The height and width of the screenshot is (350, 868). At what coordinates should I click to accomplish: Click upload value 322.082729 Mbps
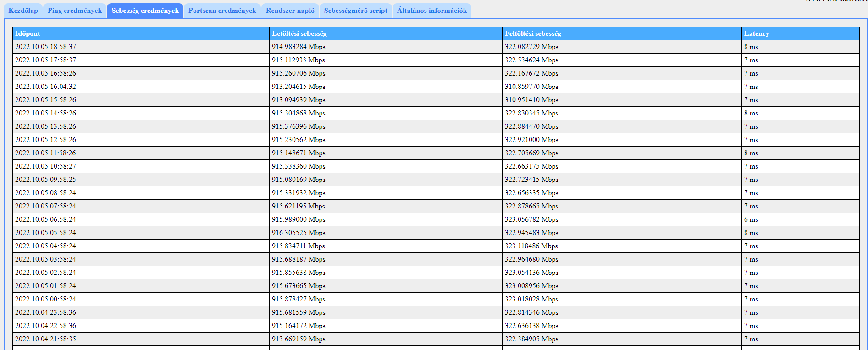531,47
